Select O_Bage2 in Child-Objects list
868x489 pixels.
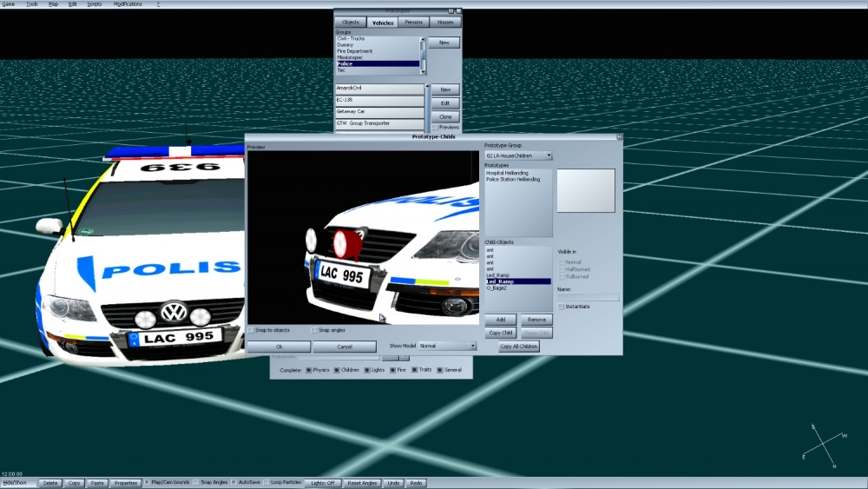[x=496, y=287]
